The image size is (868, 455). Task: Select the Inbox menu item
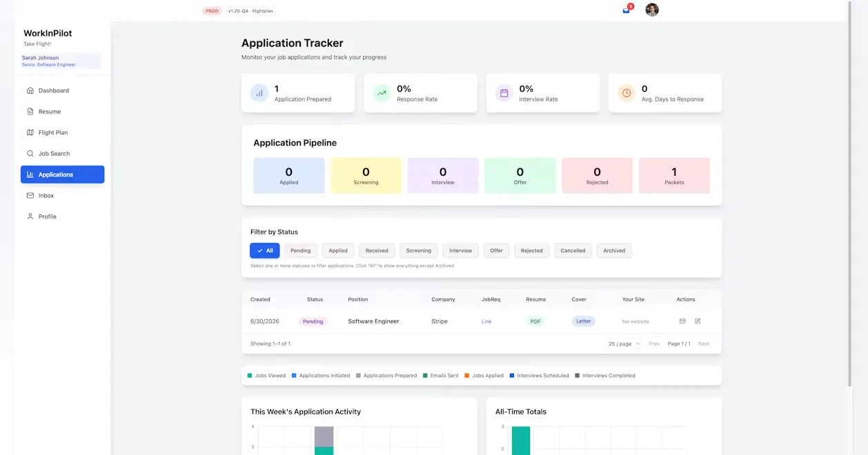click(x=62, y=196)
